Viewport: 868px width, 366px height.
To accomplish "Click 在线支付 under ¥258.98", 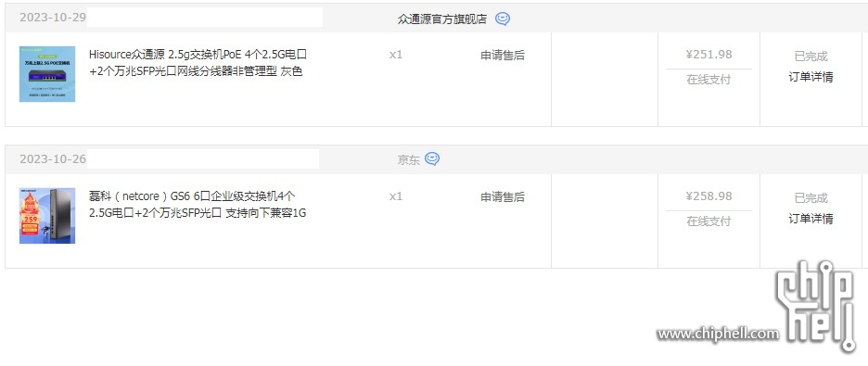I will point(709,221).
